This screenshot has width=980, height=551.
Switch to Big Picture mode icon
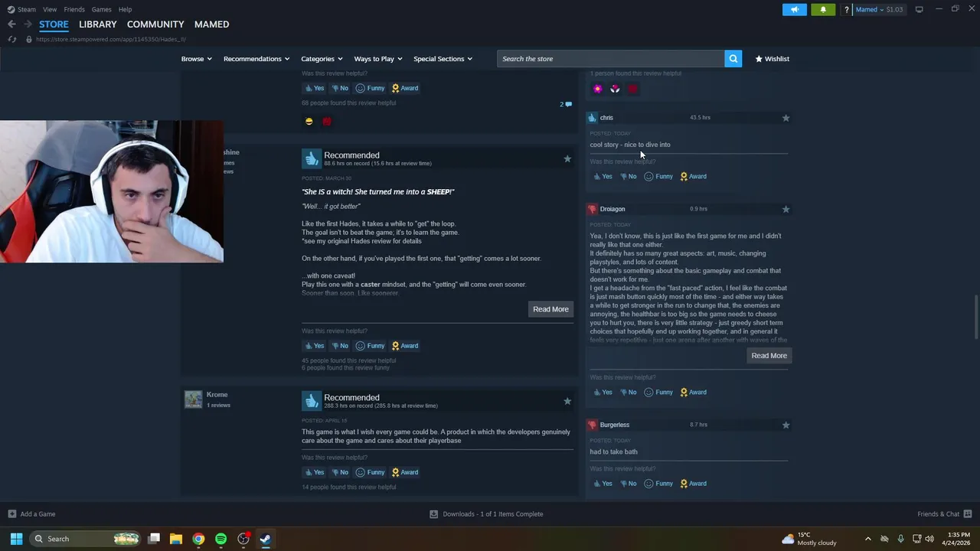coord(919,9)
